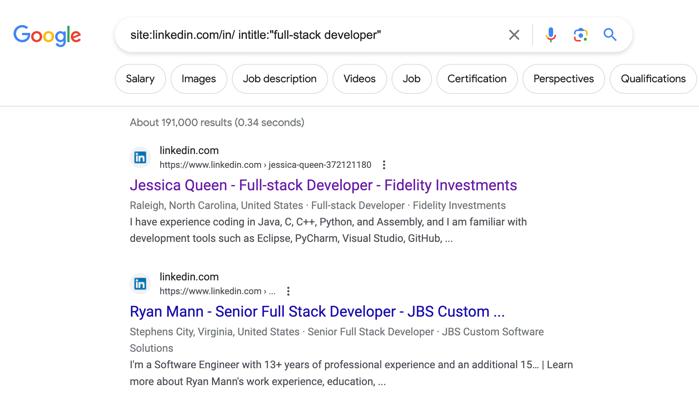
Task: Click snippet 'I have experience coding in Java'
Action: (328, 230)
